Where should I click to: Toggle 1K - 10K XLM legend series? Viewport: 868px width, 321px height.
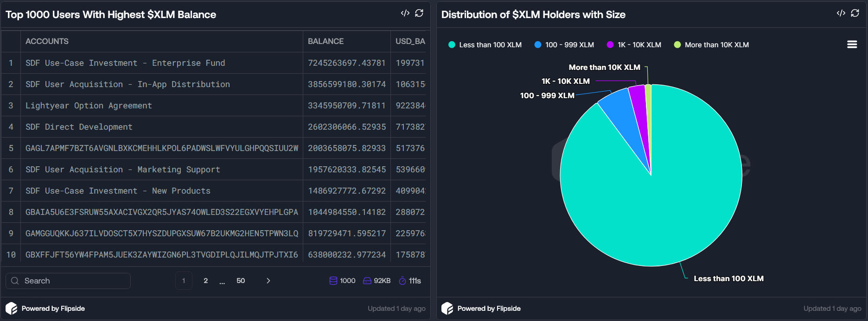tap(634, 45)
